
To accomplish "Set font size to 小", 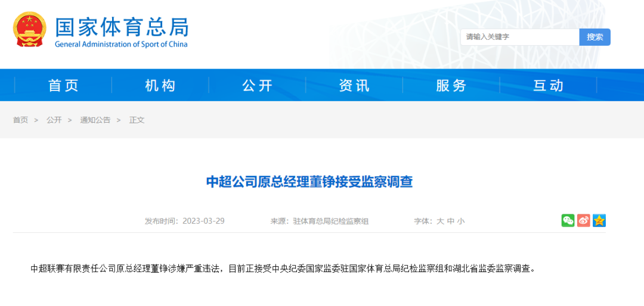I will click(x=461, y=221).
